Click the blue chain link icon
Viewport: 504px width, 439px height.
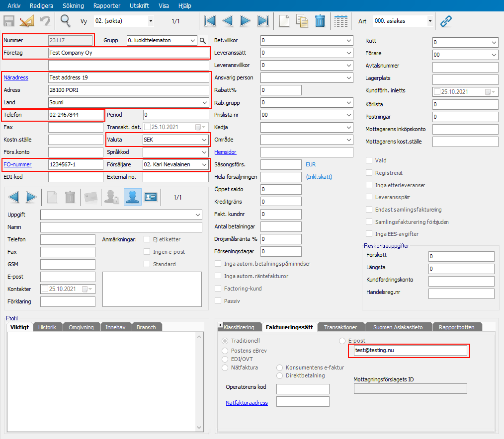click(446, 21)
